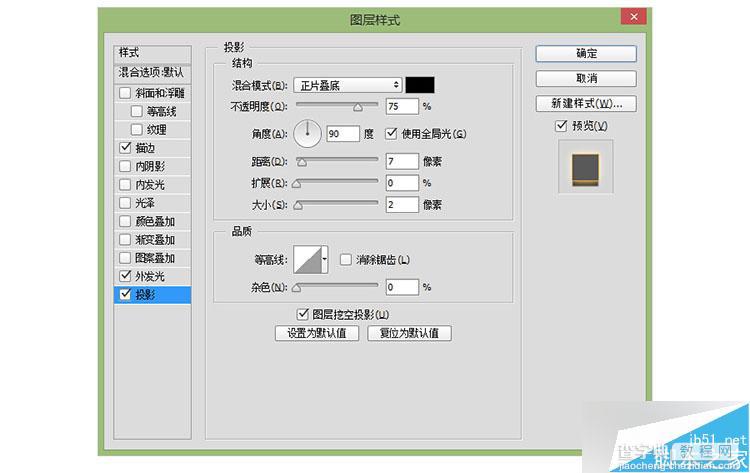Click the 等高线 contour thumbnail
750x473 pixels.
click(308, 260)
